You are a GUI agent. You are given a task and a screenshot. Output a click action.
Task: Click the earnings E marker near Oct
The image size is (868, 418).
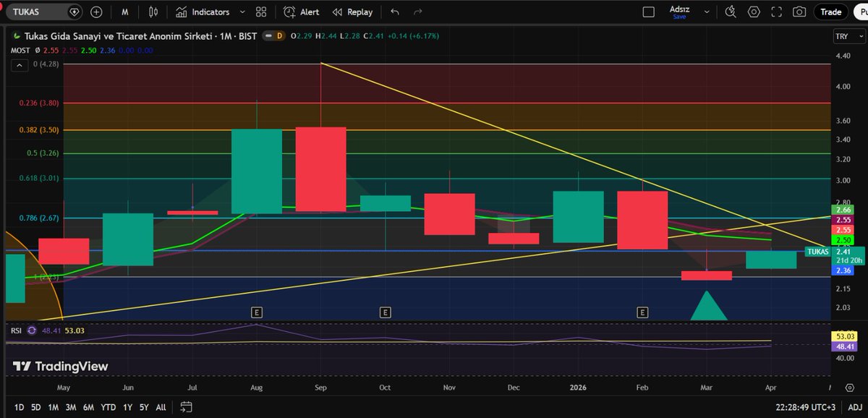(x=385, y=312)
